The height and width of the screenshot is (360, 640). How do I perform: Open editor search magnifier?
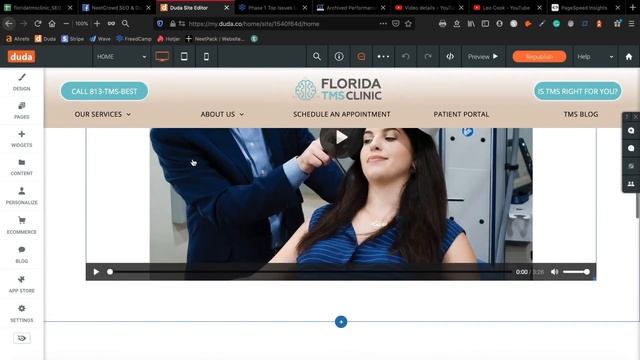pyautogui.click(x=317, y=56)
